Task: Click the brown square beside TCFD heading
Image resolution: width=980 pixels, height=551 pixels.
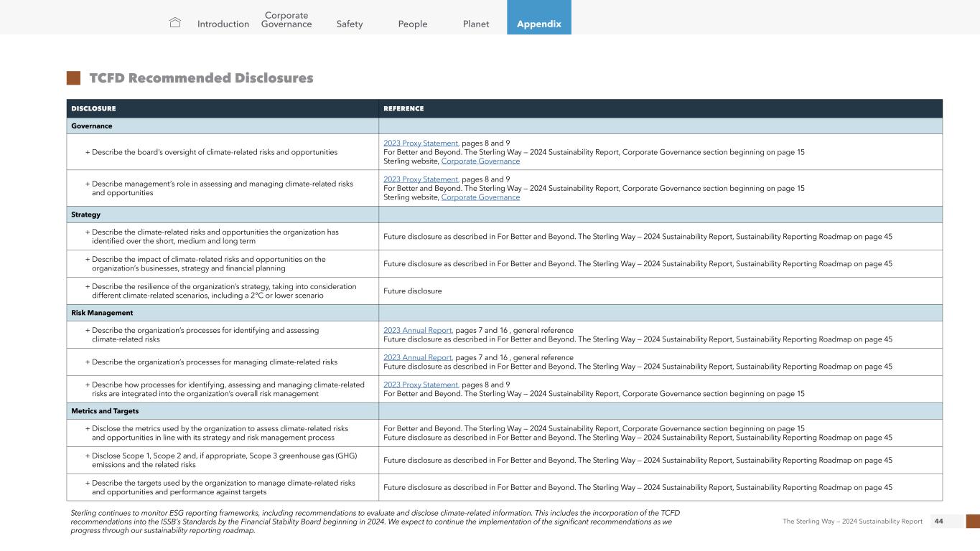Action: pos(73,78)
